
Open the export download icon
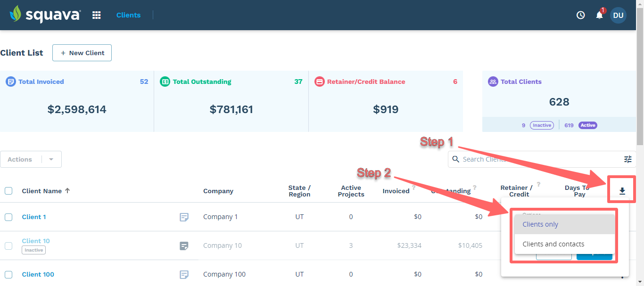click(x=621, y=189)
